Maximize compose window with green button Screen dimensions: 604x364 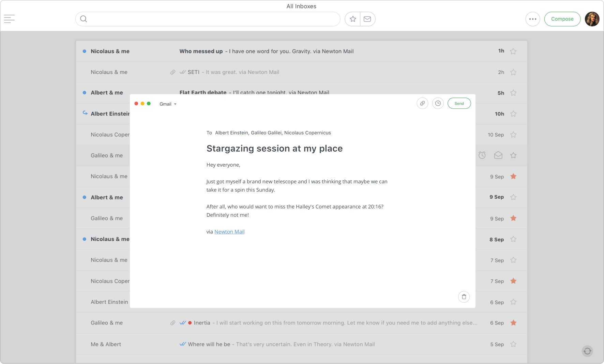click(x=149, y=104)
